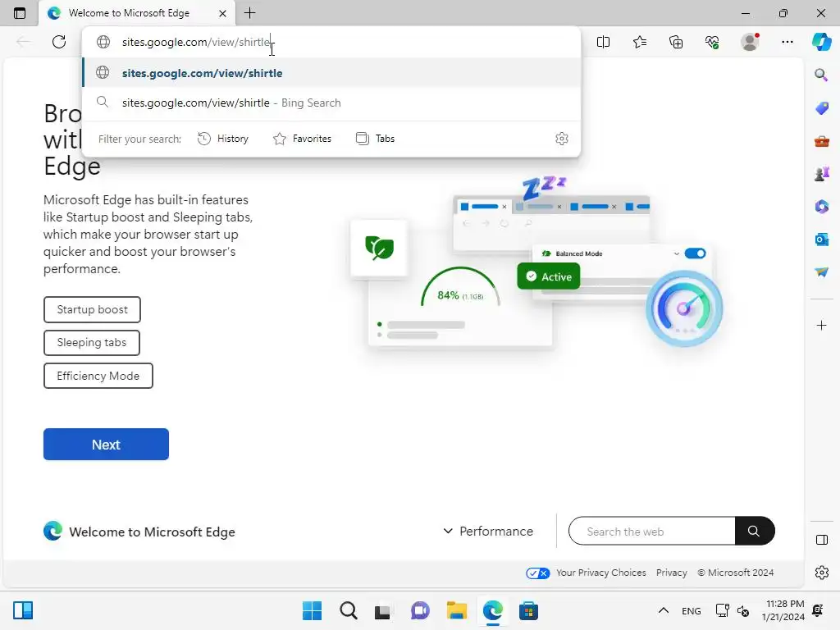Open File Explorer from taskbar
The height and width of the screenshot is (630, 840).
(x=456, y=610)
